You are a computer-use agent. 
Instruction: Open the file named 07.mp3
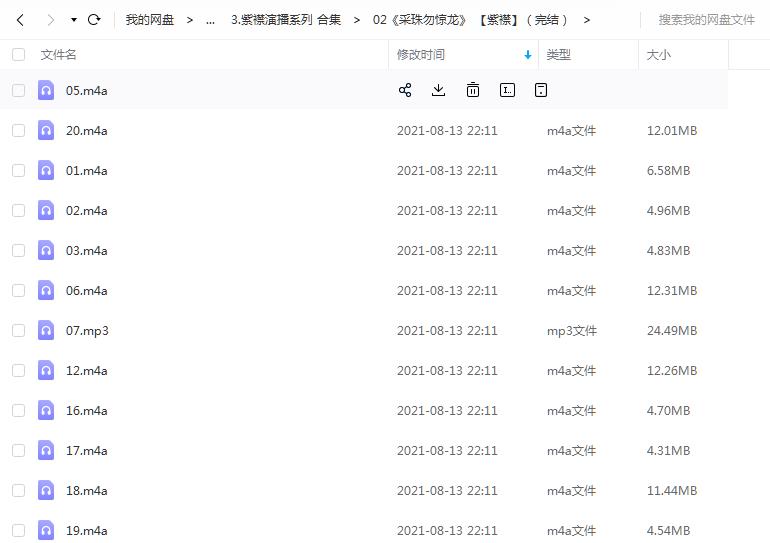[x=87, y=331]
